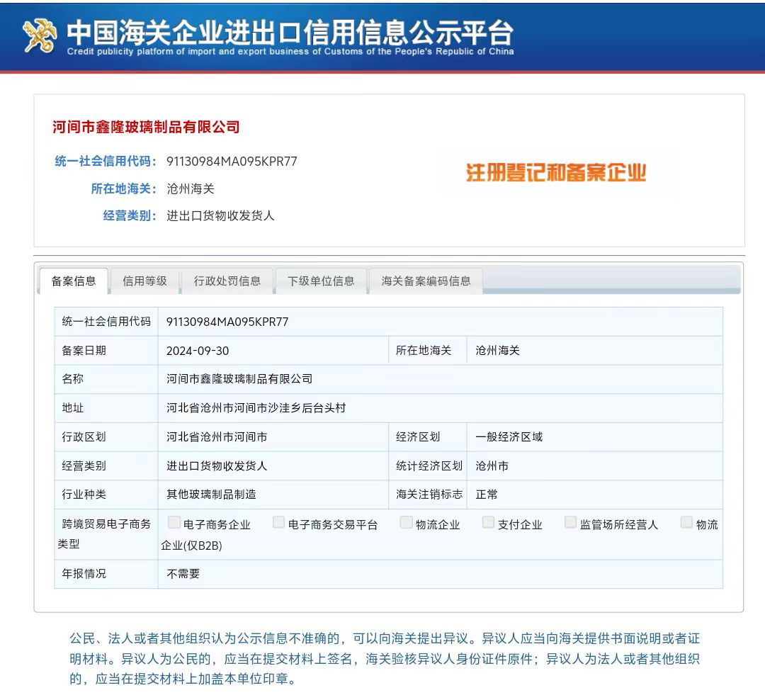The image size is (765, 700).
Task: Click the 经济区划 field label
Action: click(418, 437)
